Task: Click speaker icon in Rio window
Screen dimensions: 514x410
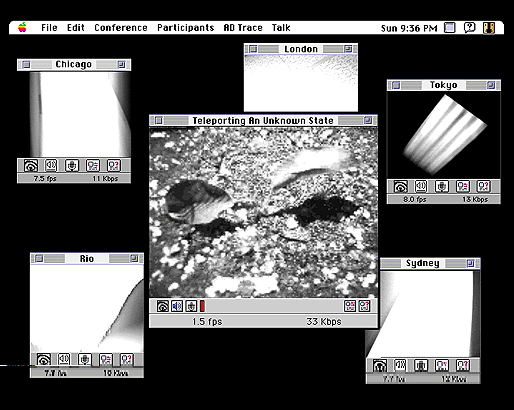Action: pos(64,359)
